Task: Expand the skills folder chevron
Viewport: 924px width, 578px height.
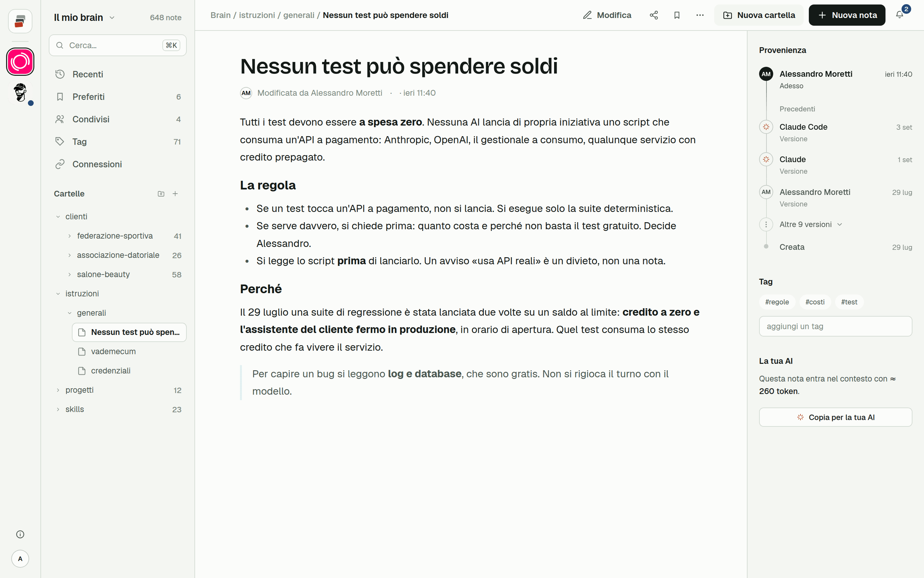Action: click(58, 409)
